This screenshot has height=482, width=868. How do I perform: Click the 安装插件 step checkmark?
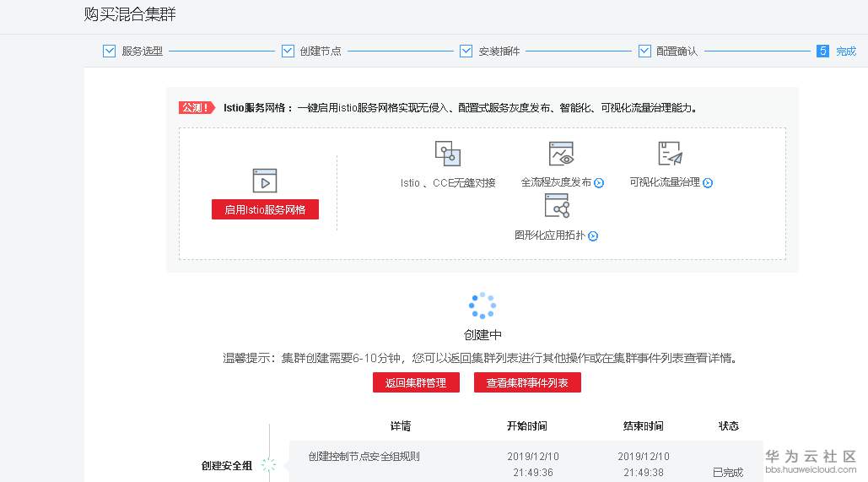click(466, 51)
